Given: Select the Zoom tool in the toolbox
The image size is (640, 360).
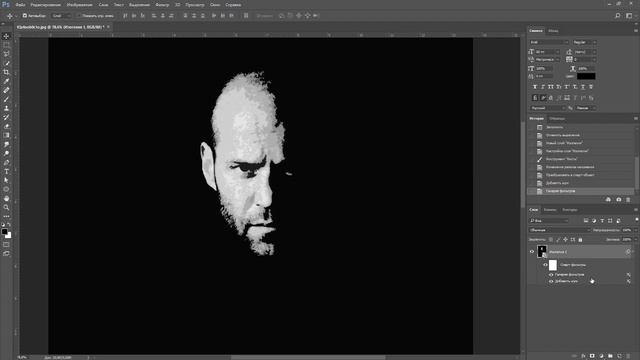Looking at the screenshot, I should [6, 207].
